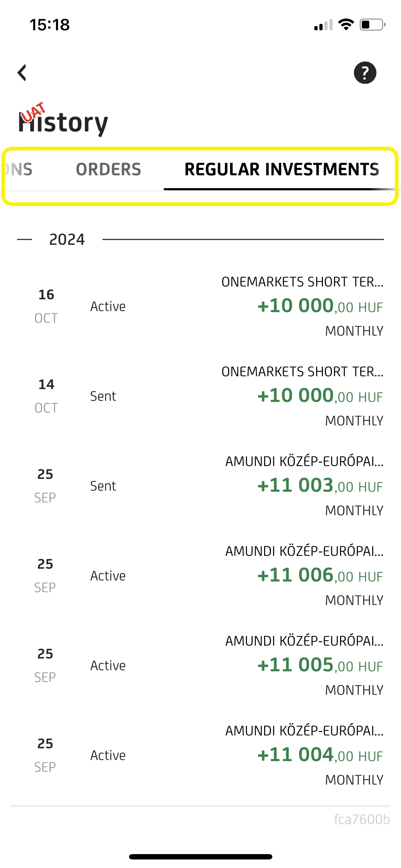The width and height of the screenshot is (401, 868).
Task: Tap the back arrow icon
Action: coord(22,73)
